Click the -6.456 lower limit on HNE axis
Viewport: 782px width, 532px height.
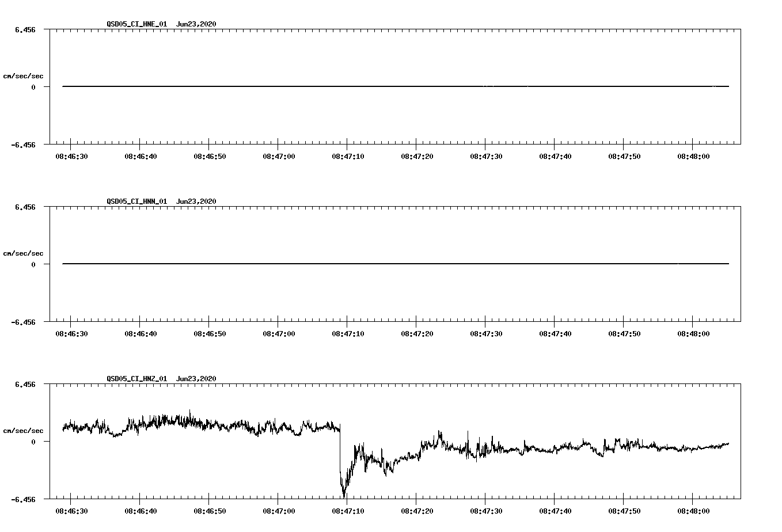(24, 145)
